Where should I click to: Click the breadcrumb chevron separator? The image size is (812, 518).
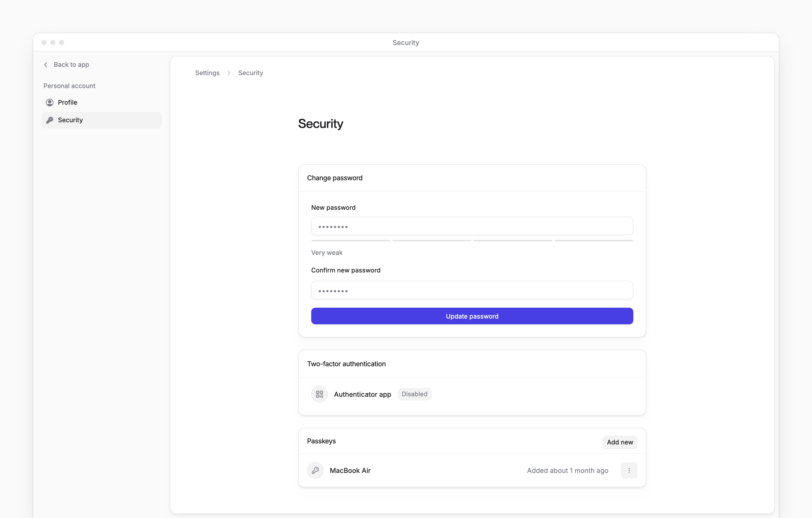(229, 73)
